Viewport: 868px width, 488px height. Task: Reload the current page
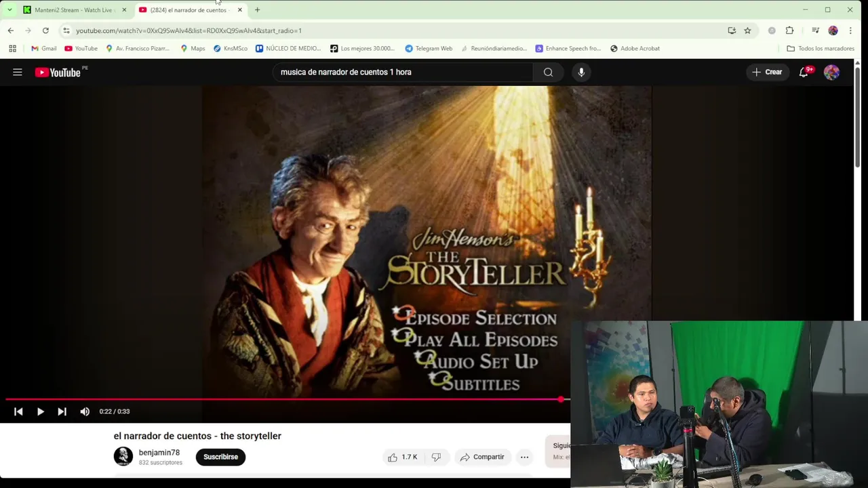tap(45, 30)
